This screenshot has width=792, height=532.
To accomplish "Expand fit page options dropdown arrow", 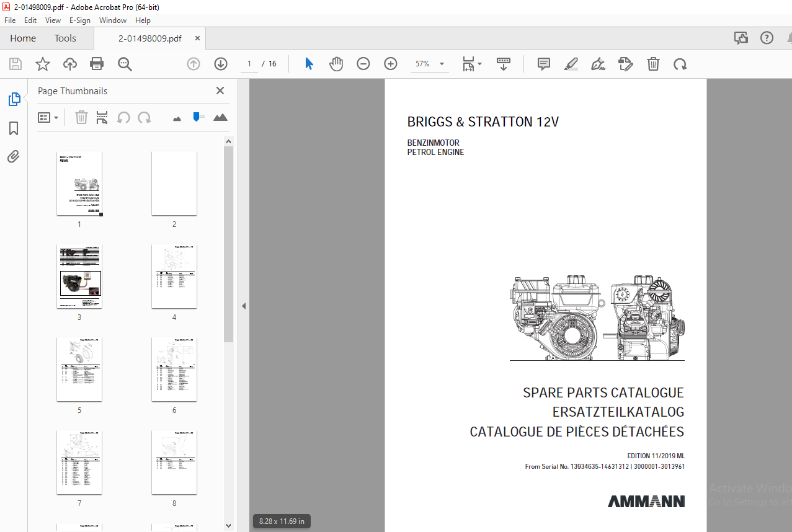I will point(479,64).
